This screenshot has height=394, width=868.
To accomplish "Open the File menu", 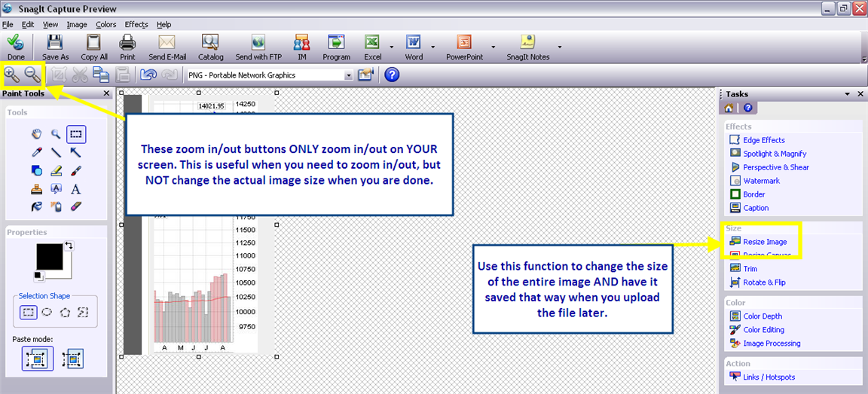I will (8, 24).
